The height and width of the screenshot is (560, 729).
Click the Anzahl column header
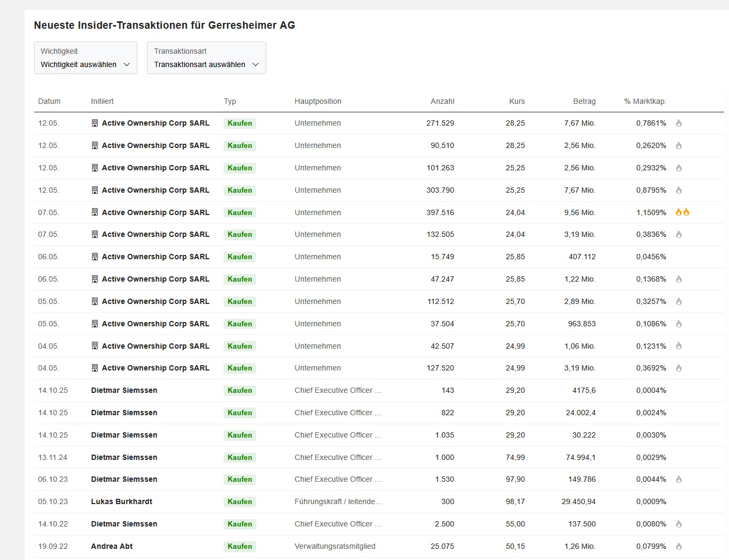[x=443, y=101]
